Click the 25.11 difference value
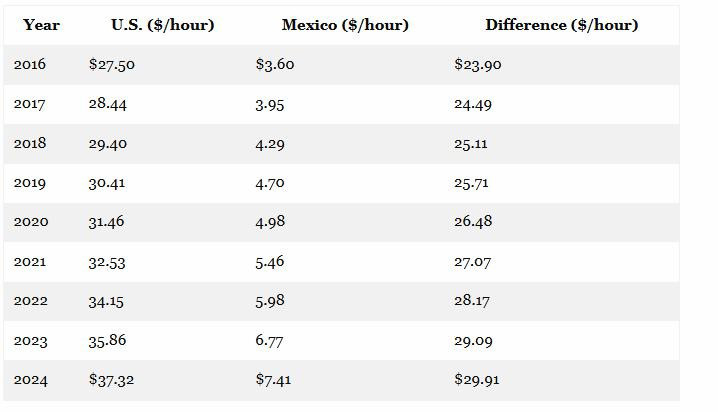The width and height of the screenshot is (718, 412). coord(471,144)
